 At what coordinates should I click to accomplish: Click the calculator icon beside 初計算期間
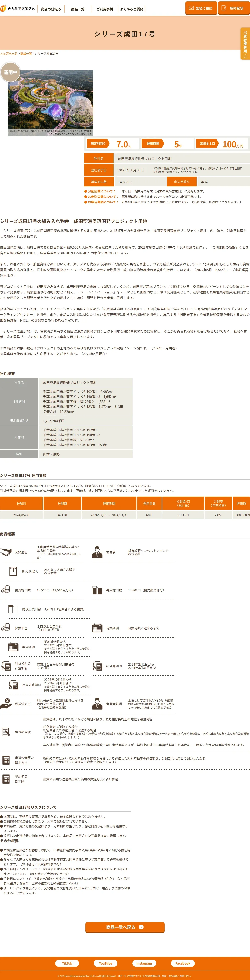(97, 666)
